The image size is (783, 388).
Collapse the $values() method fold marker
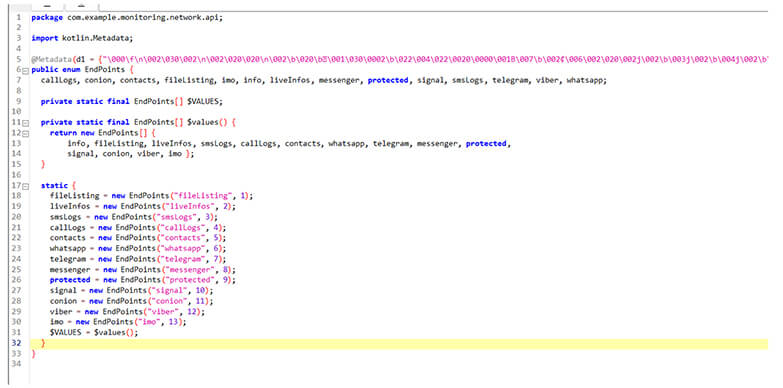tap(25, 122)
